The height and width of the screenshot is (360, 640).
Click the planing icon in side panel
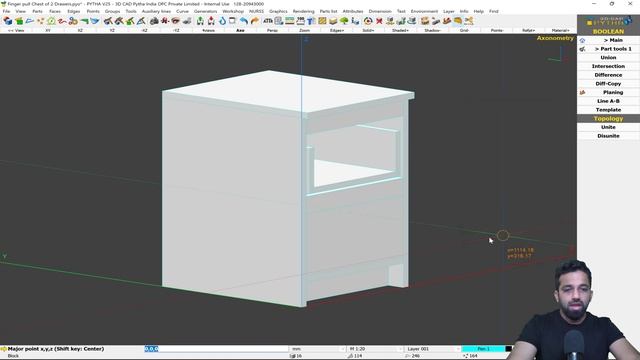tap(582, 93)
